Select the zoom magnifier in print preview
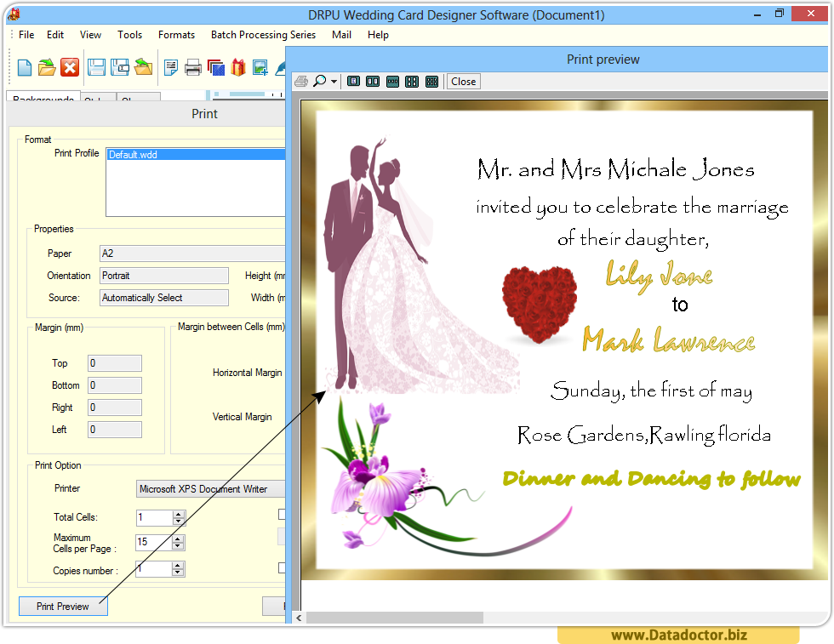Screen dimensions: 834x644 click(321, 81)
